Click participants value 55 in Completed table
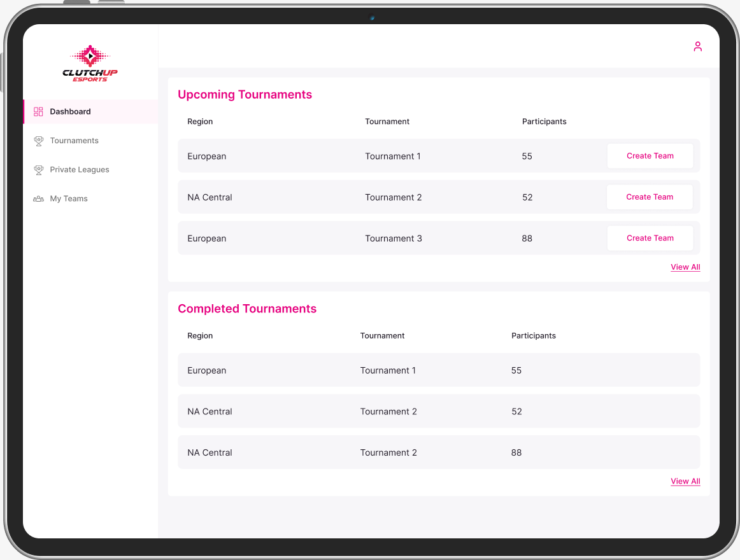Viewport: 740px width, 560px height. pyautogui.click(x=516, y=370)
